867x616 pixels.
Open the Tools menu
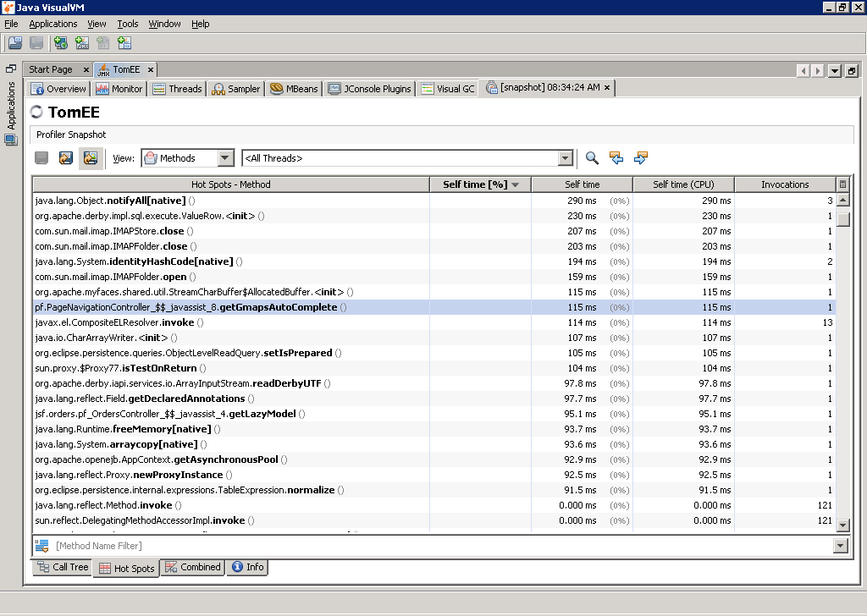128,24
